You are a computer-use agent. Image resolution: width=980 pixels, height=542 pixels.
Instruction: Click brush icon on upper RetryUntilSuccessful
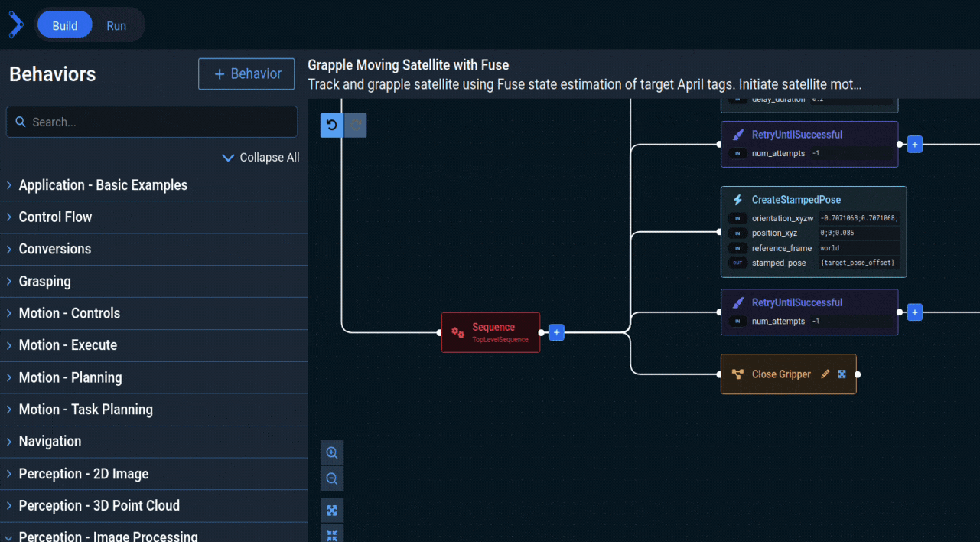737,135
